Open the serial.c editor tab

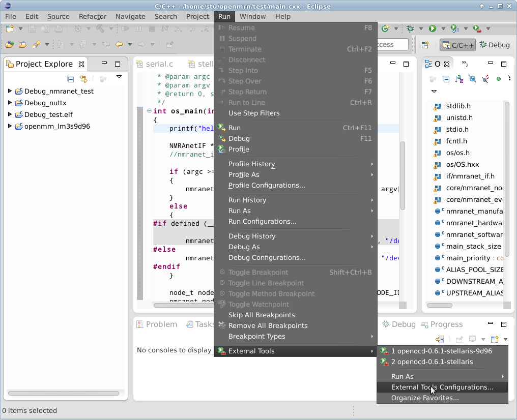pos(159,64)
